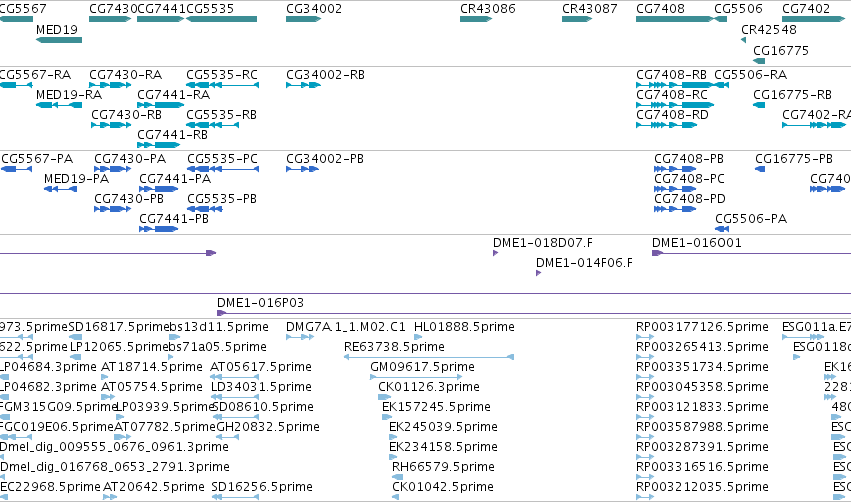
Task: Click the CG7430 gene bar
Action: 110,19
